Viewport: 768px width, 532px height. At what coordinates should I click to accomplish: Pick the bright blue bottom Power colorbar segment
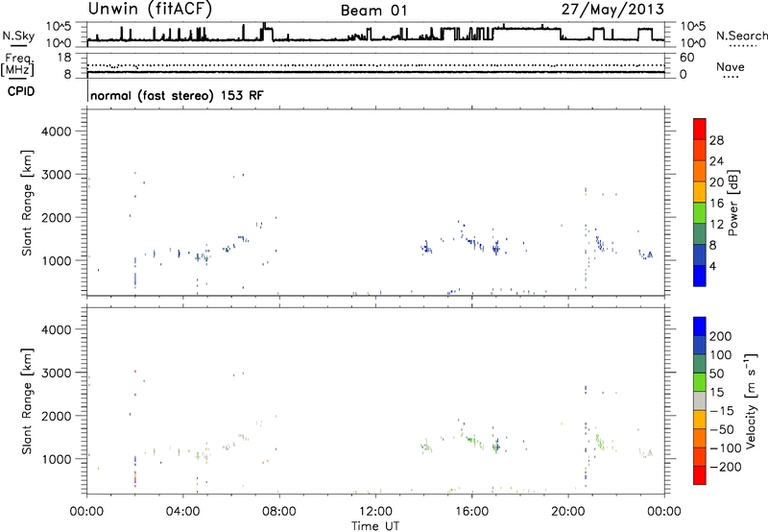click(700, 276)
